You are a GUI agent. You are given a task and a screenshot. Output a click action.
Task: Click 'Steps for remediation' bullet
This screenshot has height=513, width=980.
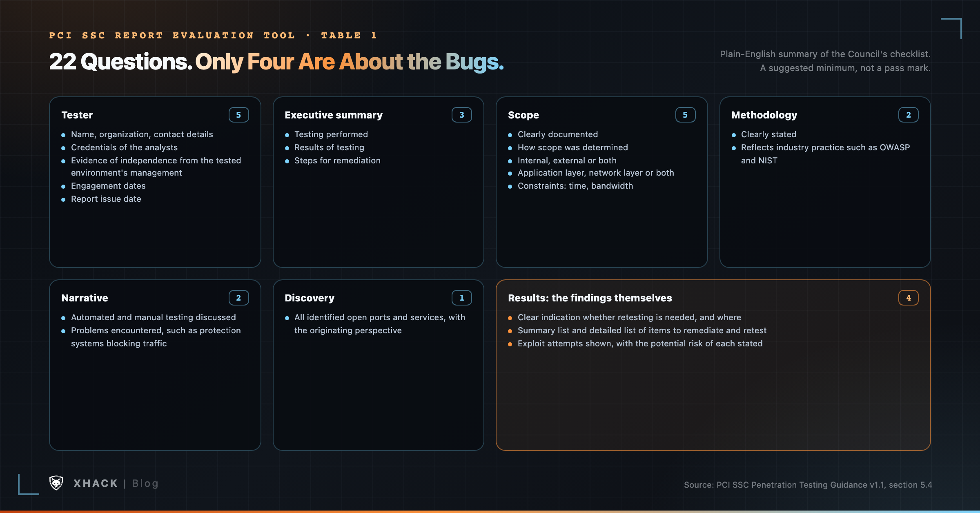[337, 161]
